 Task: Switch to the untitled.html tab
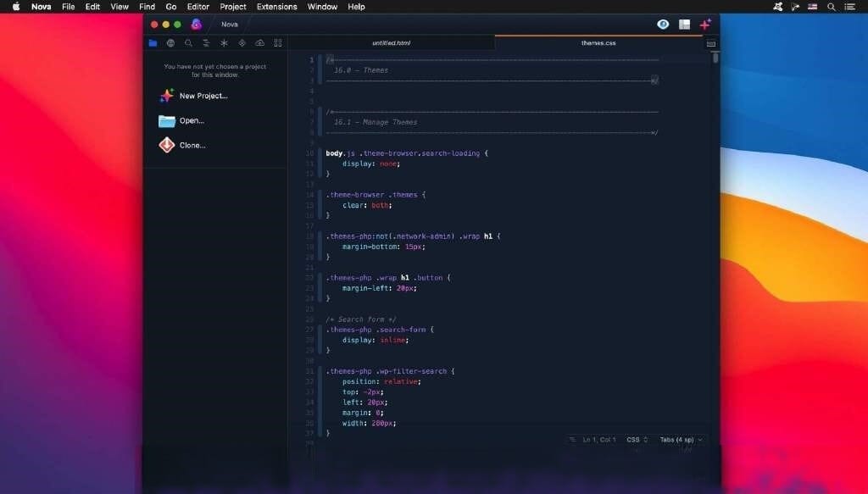point(391,43)
